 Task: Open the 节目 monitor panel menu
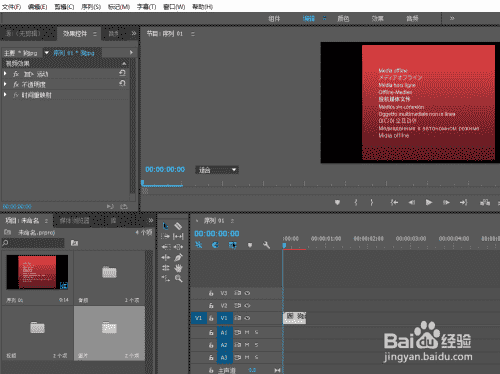click(193, 34)
